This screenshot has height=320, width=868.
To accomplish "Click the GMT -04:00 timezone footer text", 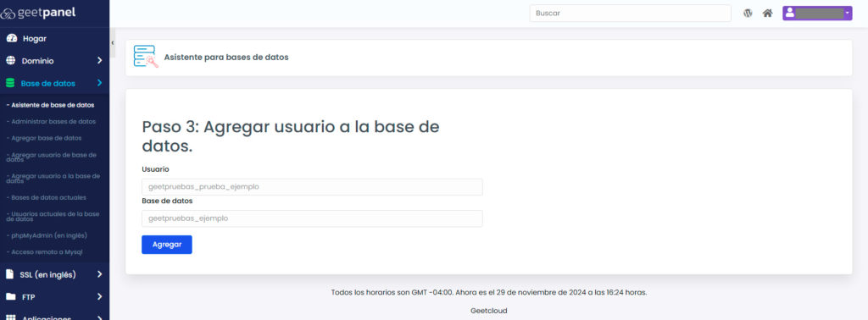I will pyautogui.click(x=489, y=292).
